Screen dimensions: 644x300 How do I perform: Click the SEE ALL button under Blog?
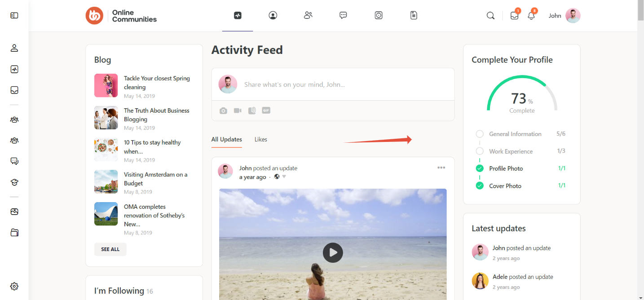pos(110,249)
